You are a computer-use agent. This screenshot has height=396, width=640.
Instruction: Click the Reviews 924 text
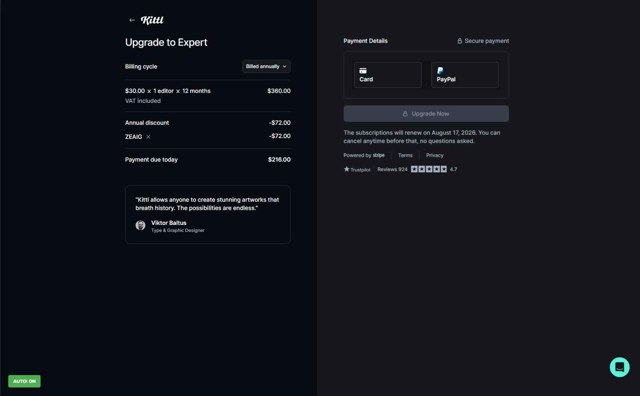tap(392, 169)
